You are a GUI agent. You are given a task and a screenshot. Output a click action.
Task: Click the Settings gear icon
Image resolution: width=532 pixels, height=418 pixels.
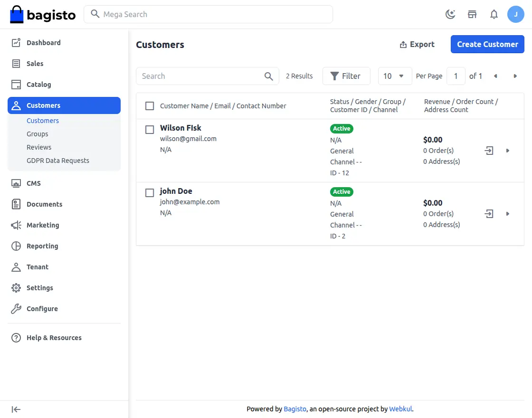click(x=16, y=288)
